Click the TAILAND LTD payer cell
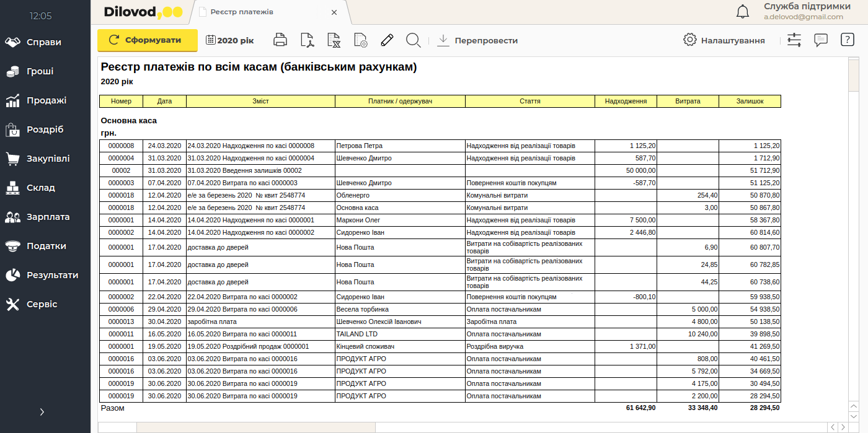The height and width of the screenshot is (433, 868). 401,334
